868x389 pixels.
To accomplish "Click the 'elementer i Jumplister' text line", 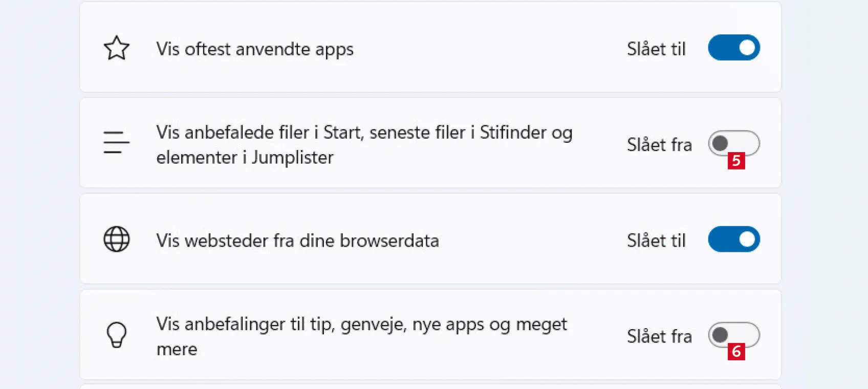I will pos(245,158).
